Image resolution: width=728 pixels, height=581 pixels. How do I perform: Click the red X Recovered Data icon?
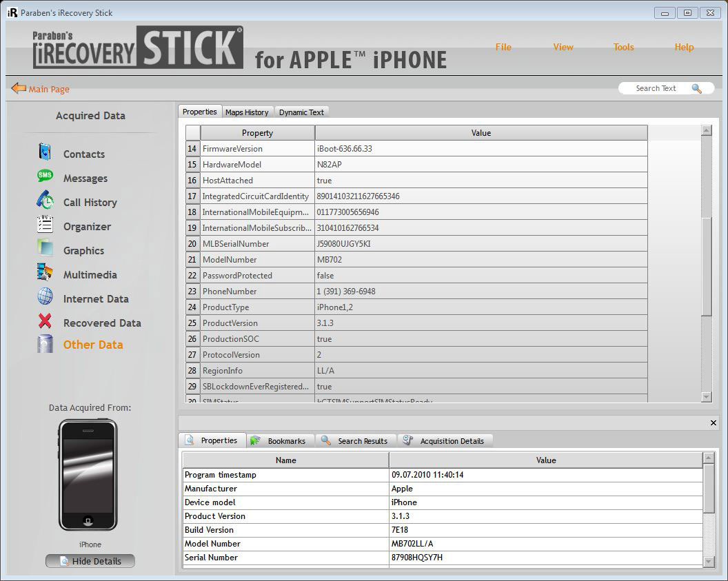45,320
